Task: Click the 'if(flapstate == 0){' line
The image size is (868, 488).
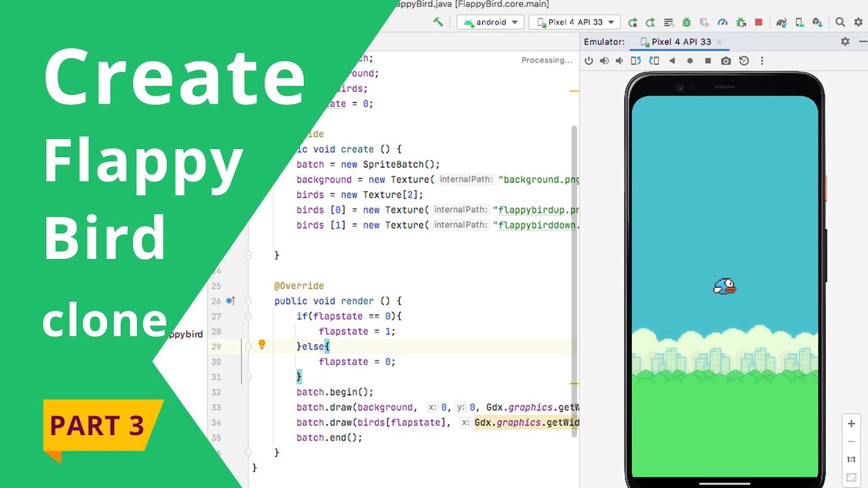Action: tap(349, 317)
